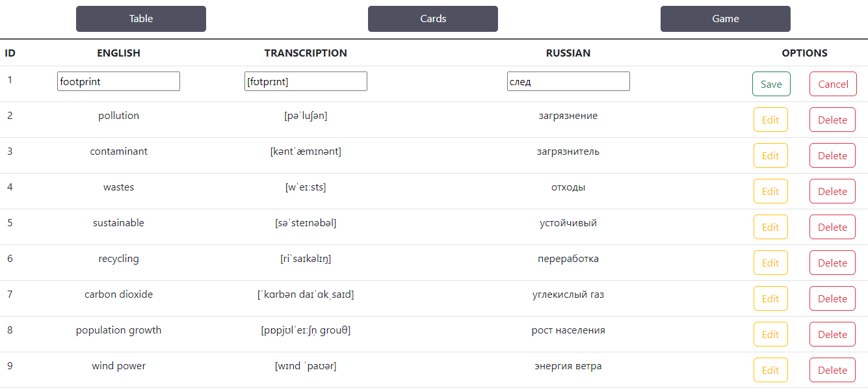This screenshot has width=868, height=392.
Task: Click the Russian input containing след
Action: (568, 81)
